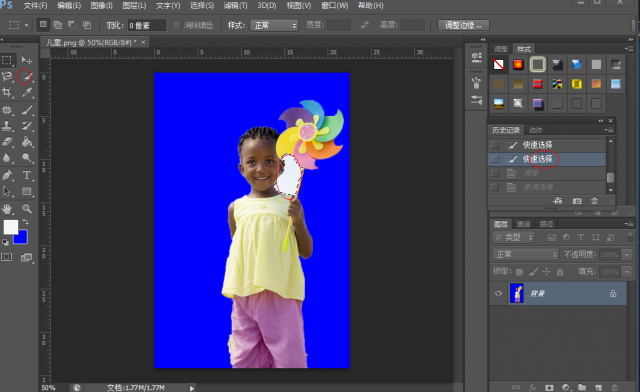640x392 pixels.
Task: Create new fill or adjustment layer
Action: pos(566,387)
